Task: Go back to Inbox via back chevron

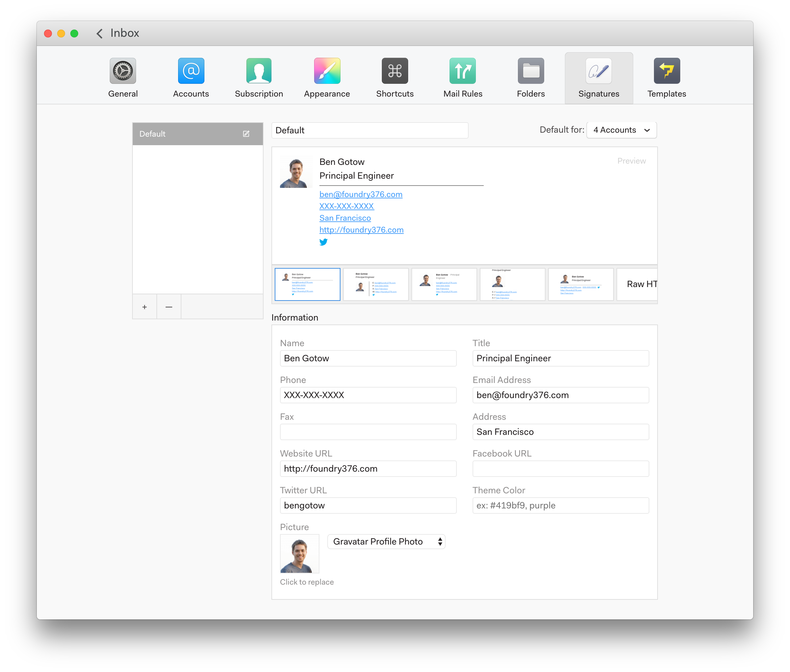Action: 100,34
